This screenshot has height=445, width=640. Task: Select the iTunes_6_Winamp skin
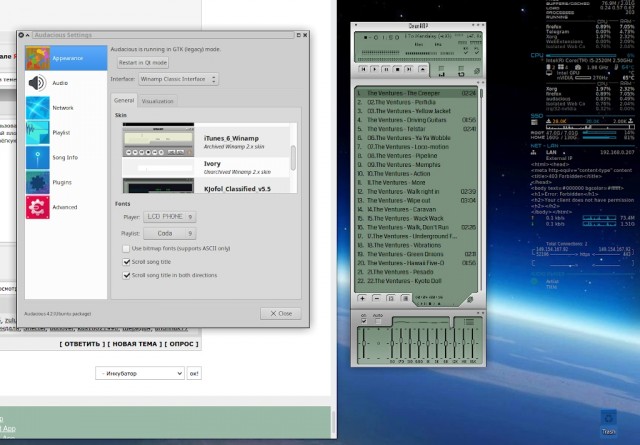tap(206, 142)
